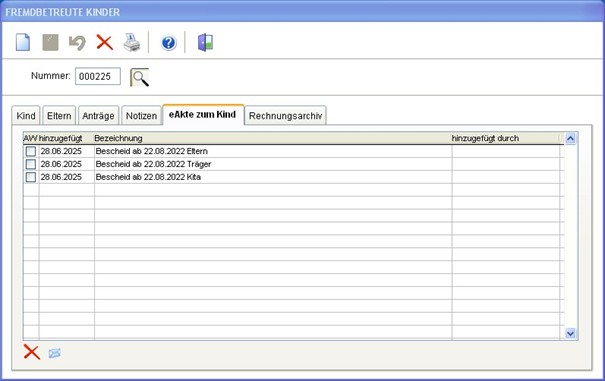Select row Bescheid ab 22.08.2022 Kita
The image size is (605, 381).
click(x=293, y=177)
